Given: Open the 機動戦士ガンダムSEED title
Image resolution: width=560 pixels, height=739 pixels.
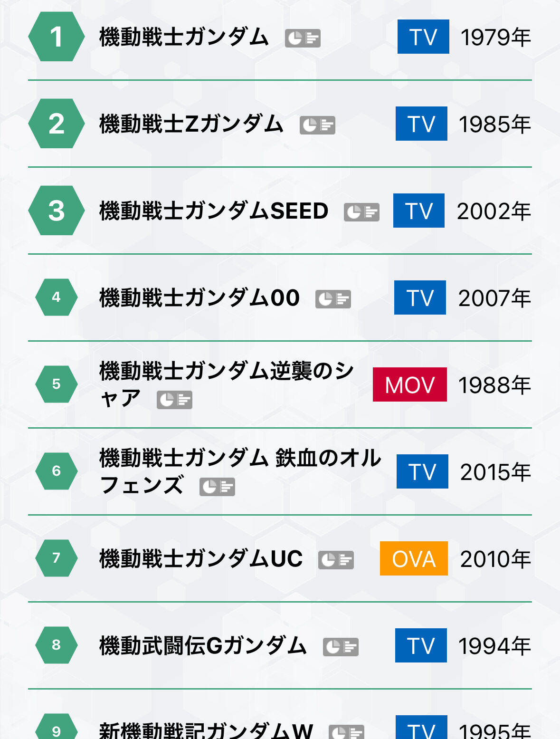Looking at the screenshot, I should 214,211.
